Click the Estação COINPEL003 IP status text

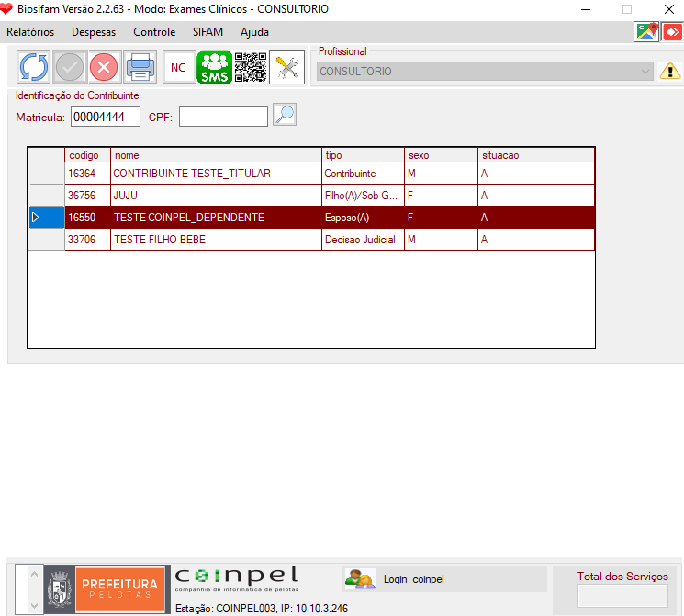click(x=262, y=608)
